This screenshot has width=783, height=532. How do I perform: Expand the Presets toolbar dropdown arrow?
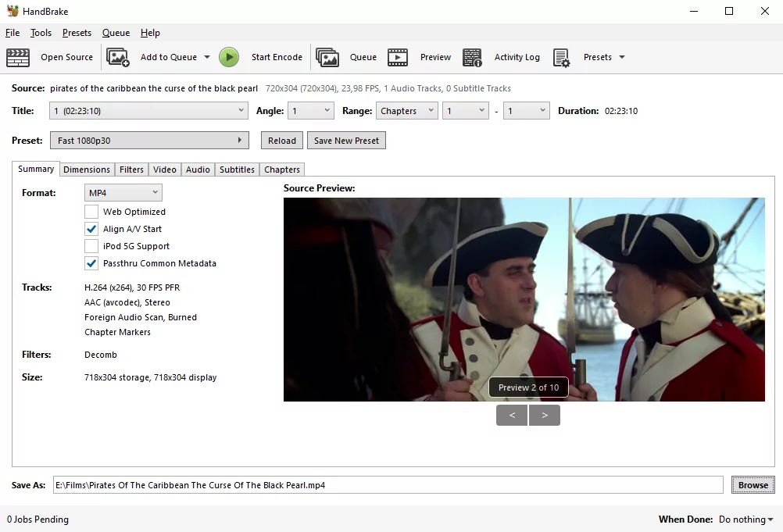tap(622, 57)
